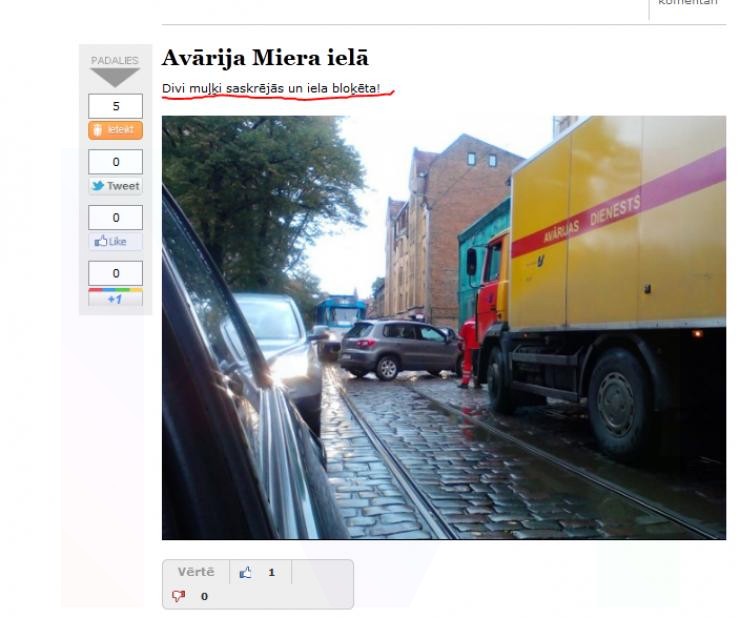Click the Twitter bird Tweet button
This screenshot has width=740, height=618.
point(116,186)
